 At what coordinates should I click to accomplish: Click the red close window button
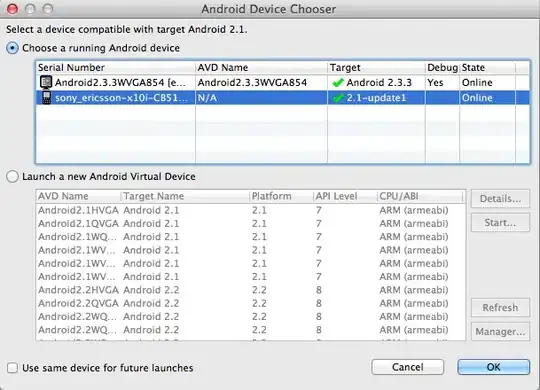point(12,9)
